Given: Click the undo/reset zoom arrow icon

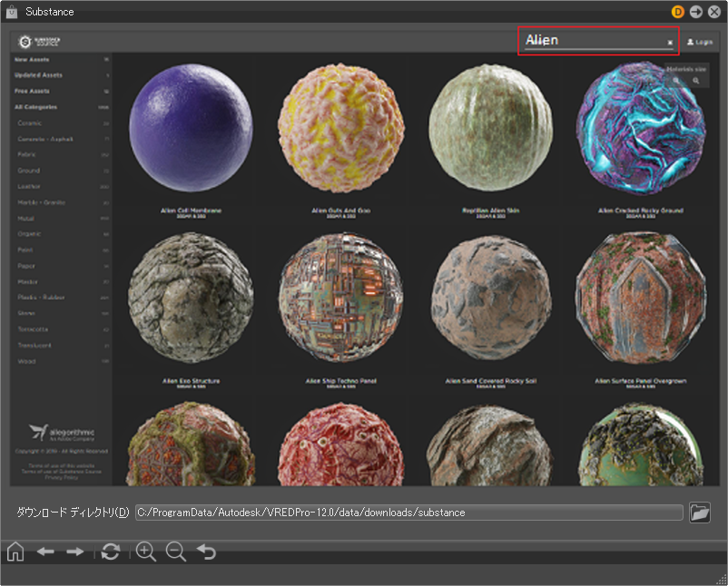Looking at the screenshot, I should tap(207, 552).
